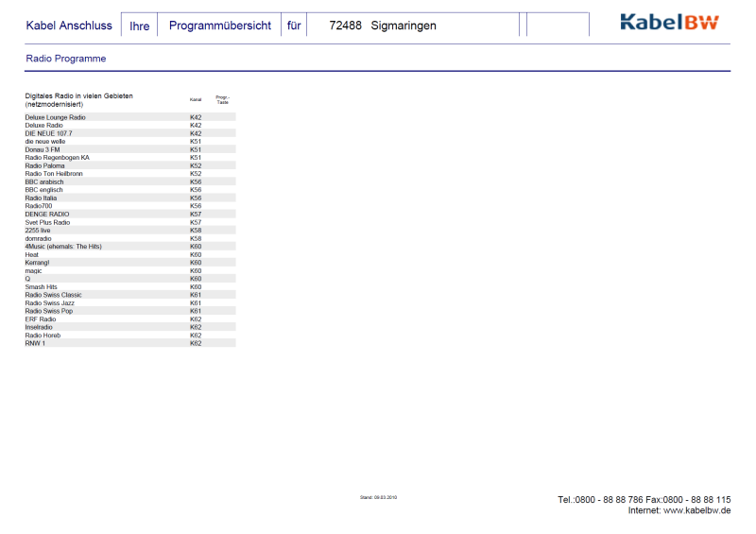Viewport: 756px width, 534px height.
Task: Click the Radio Swiss Jazz entry
Action: point(49,302)
